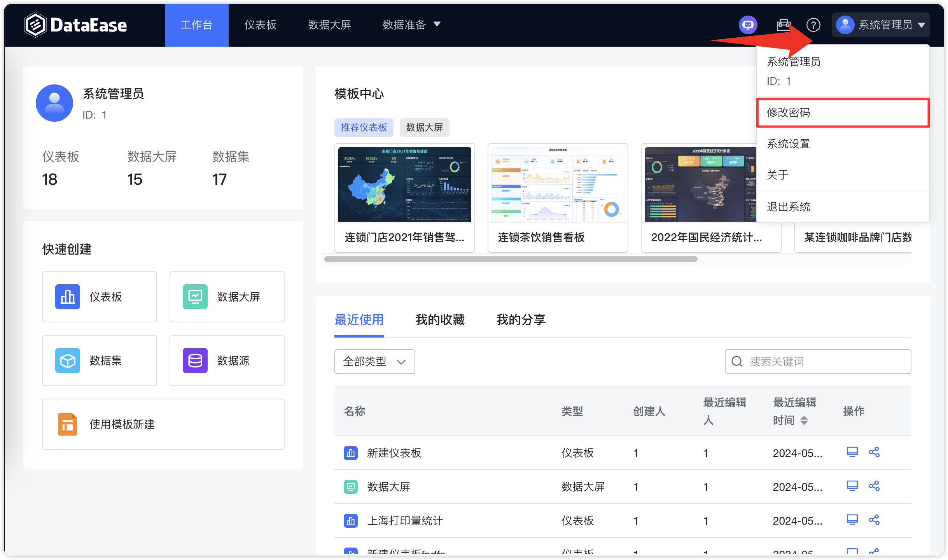Click the 数据集 quick create icon
The height and width of the screenshot is (560, 948).
point(67,360)
